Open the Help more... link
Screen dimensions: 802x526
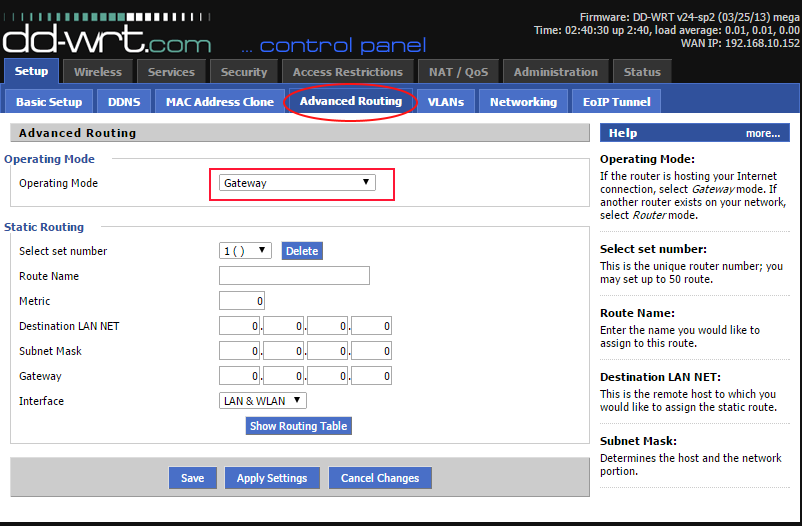click(762, 133)
